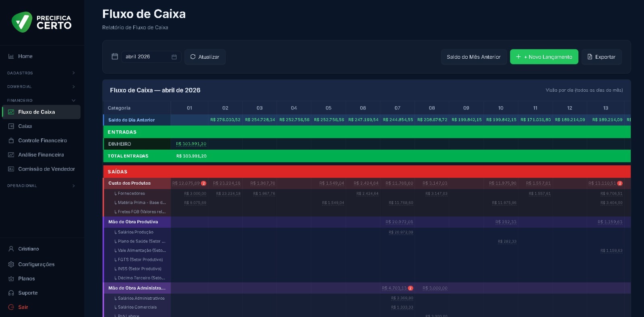Screen dimensions: 644x317
Task: Click the Controle Financeiro bag icon
Action: click(11, 140)
